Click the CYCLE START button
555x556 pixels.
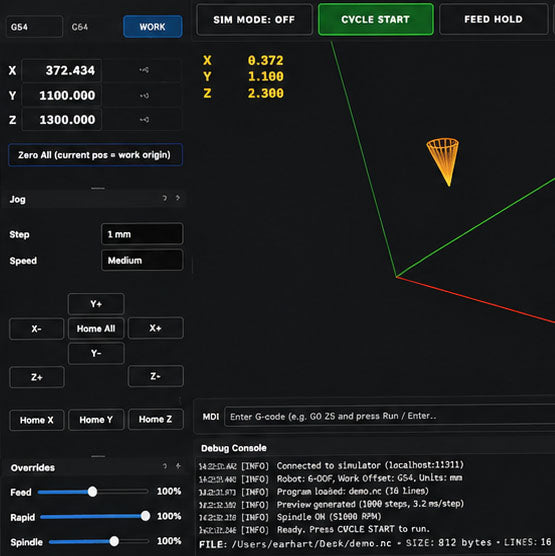376,20
